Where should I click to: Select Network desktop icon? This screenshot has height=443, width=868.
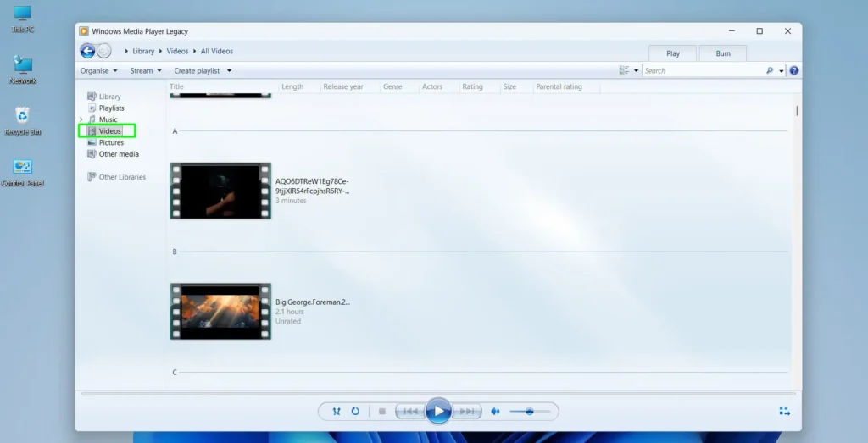click(23, 69)
